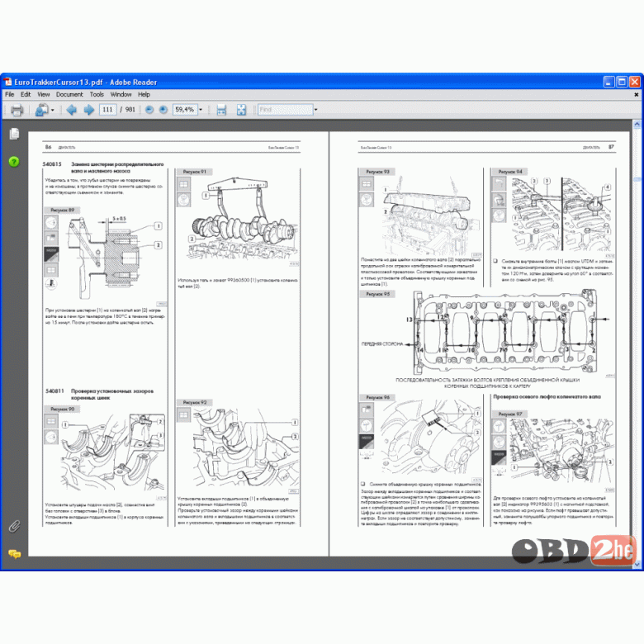Click the Adobe Reader PDF icon in title bar
This screenshot has width=644, height=644.
pos(7,82)
